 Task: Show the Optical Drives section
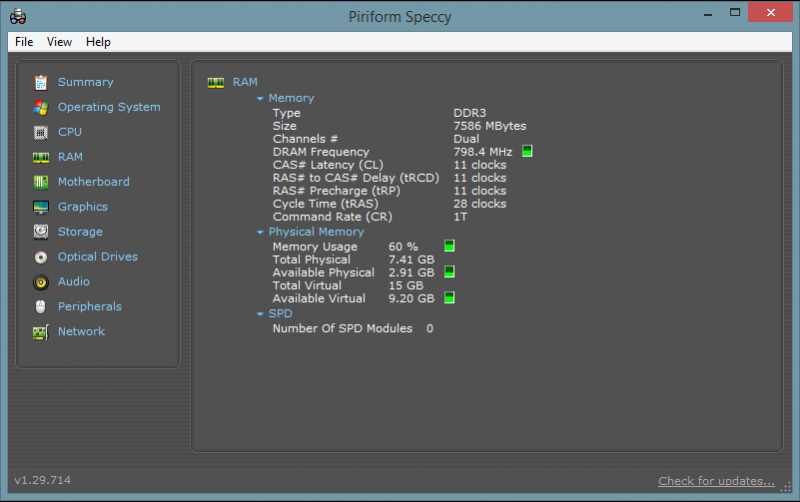pyautogui.click(x=98, y=257)
